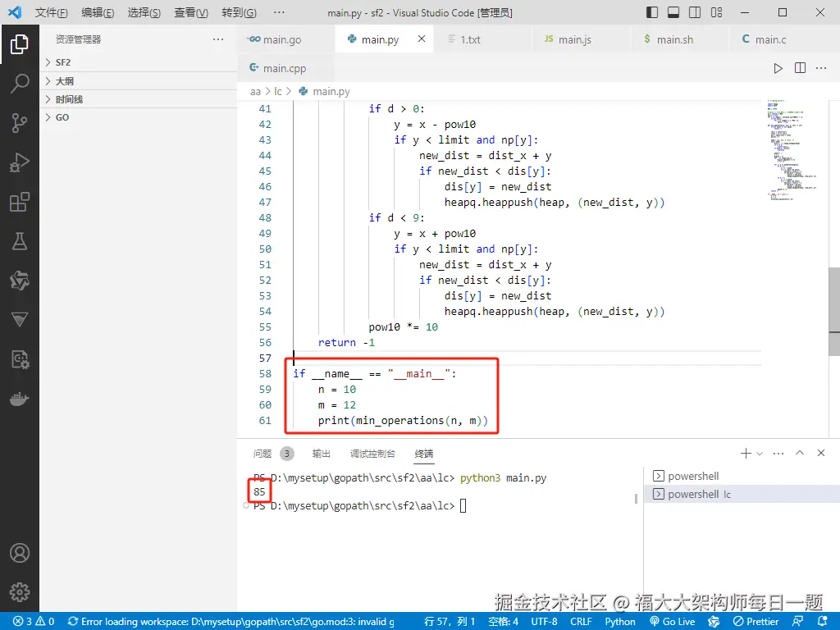Image resolution: width=840 pixels, height=630 pixels.
Task: Expand the GO section in explorer
Action: pyautogui.click(x=138, y=117)
